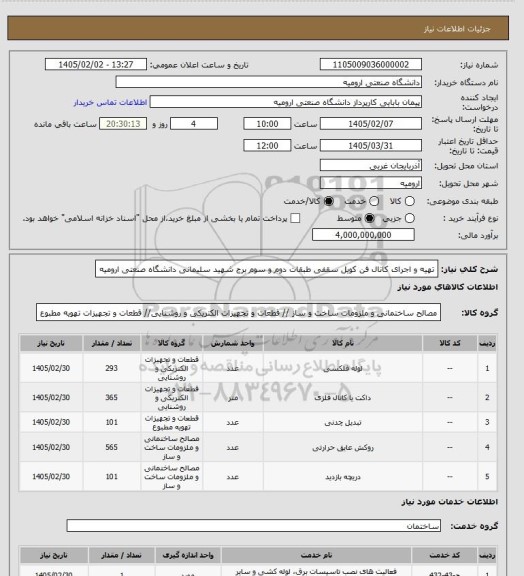Click the buyer organization name field
This screenshot has width=524, height=576.
click(269, 82)
